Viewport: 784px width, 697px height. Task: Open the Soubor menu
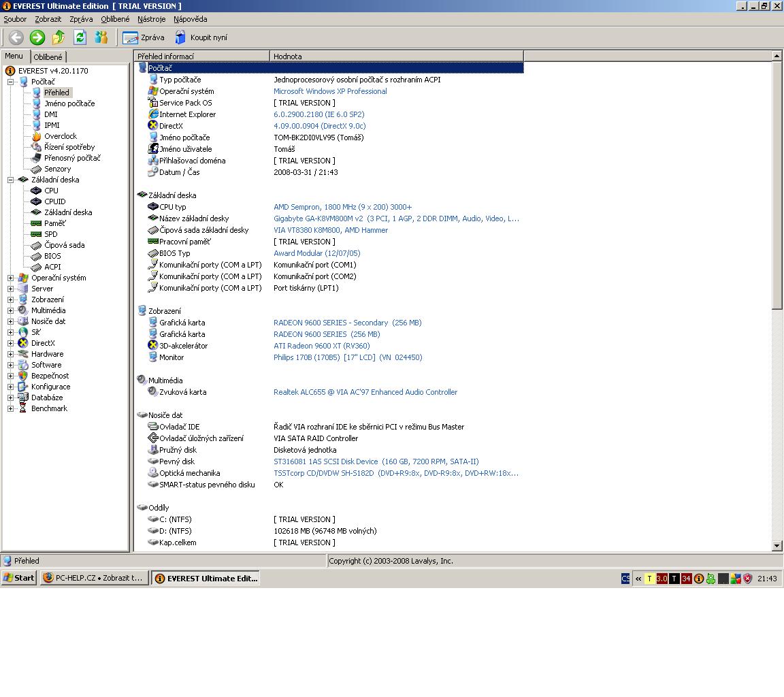click(15, 19)
